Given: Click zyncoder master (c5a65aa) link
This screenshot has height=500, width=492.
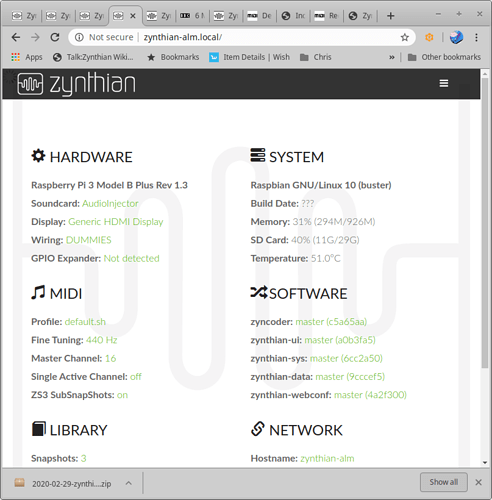Looking at the screenshot, I should (331, 322).
